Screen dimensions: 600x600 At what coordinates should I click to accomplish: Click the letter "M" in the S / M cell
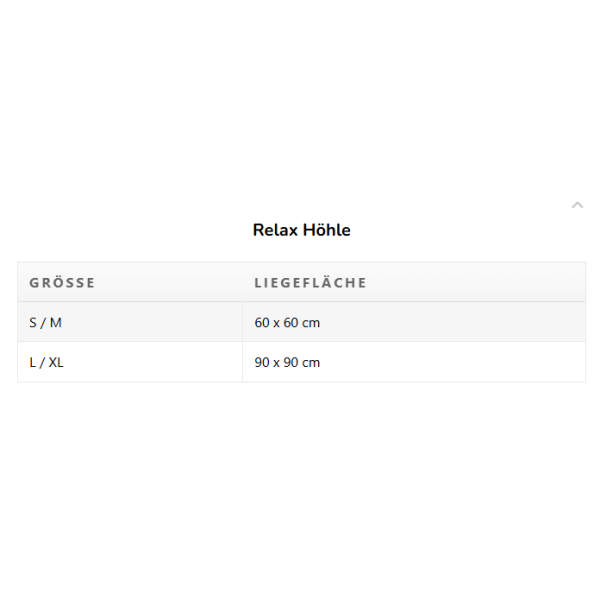[56, 323]
